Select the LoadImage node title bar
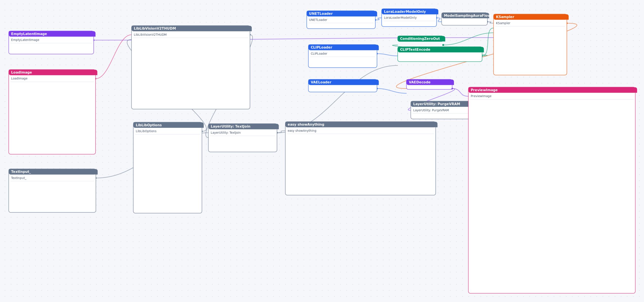Viewport: 644px width, 302px height. 53,72
